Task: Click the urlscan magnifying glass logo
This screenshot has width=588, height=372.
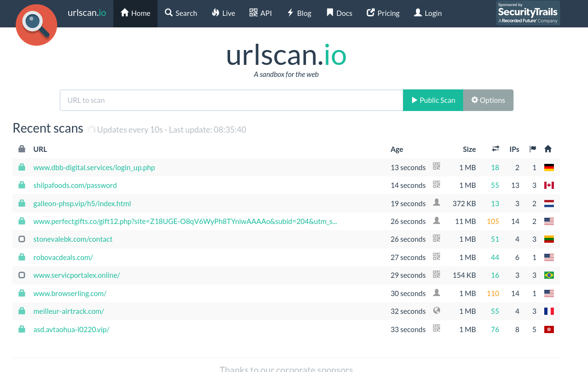Action: 37,25
